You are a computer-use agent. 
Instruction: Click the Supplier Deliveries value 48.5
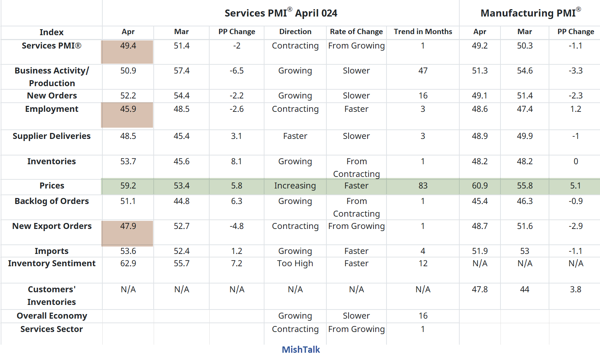pyautogui.click(x=128, y=136)
